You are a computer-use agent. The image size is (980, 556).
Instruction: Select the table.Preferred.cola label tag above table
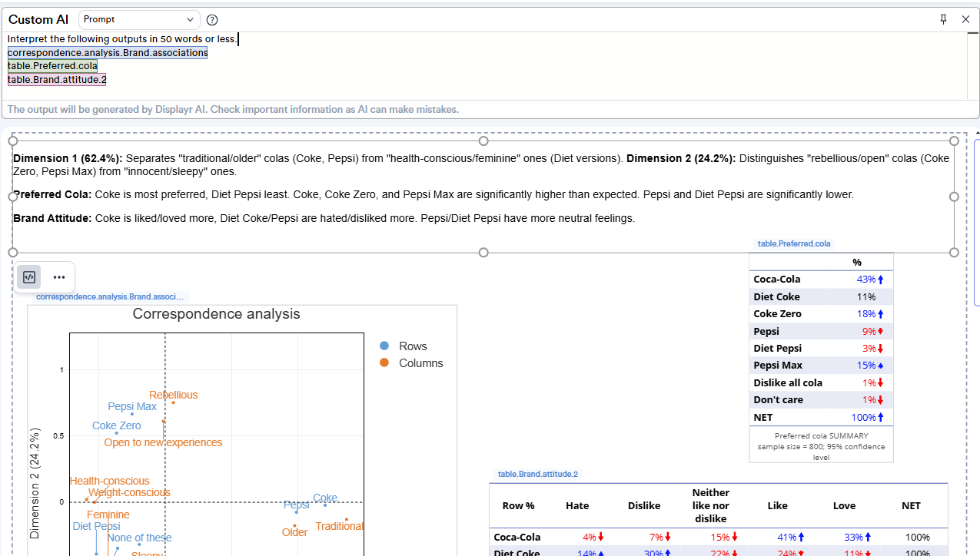coord(793,243)
